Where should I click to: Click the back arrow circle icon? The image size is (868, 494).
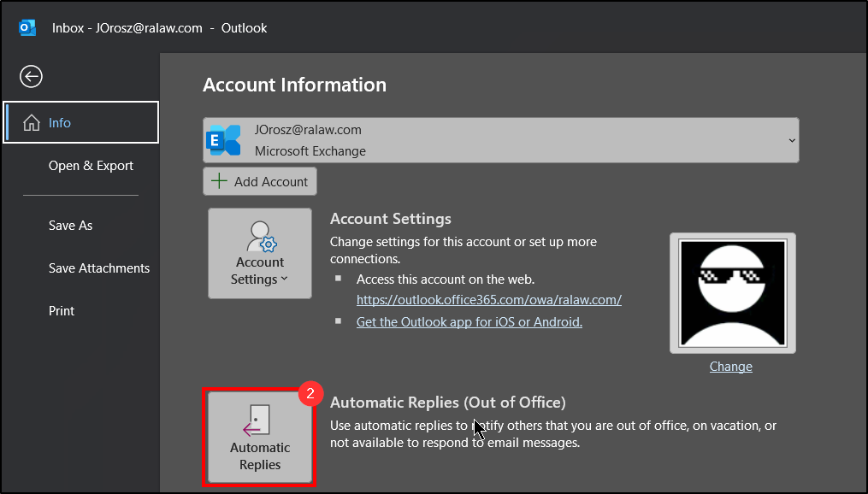point(31,77)
